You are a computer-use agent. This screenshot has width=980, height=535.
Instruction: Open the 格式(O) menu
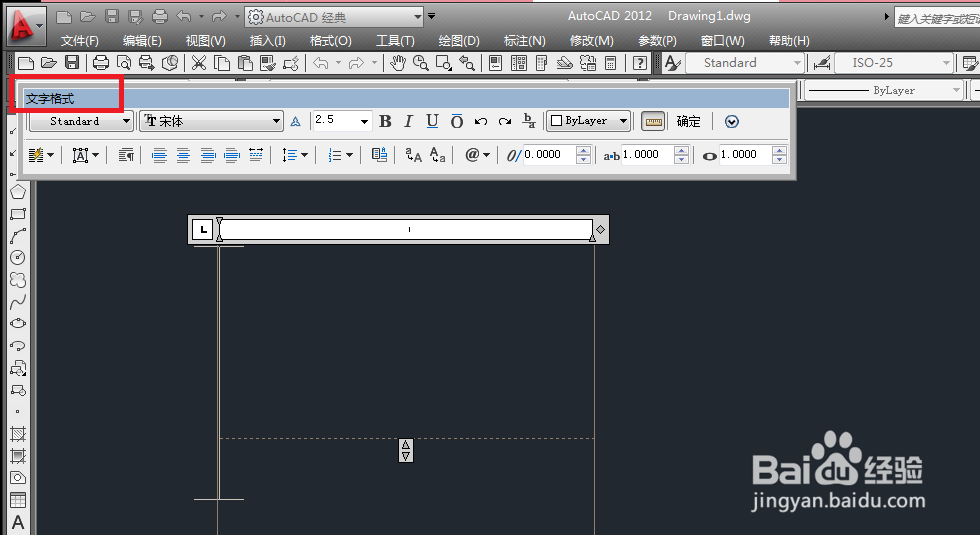coord(331,41)
